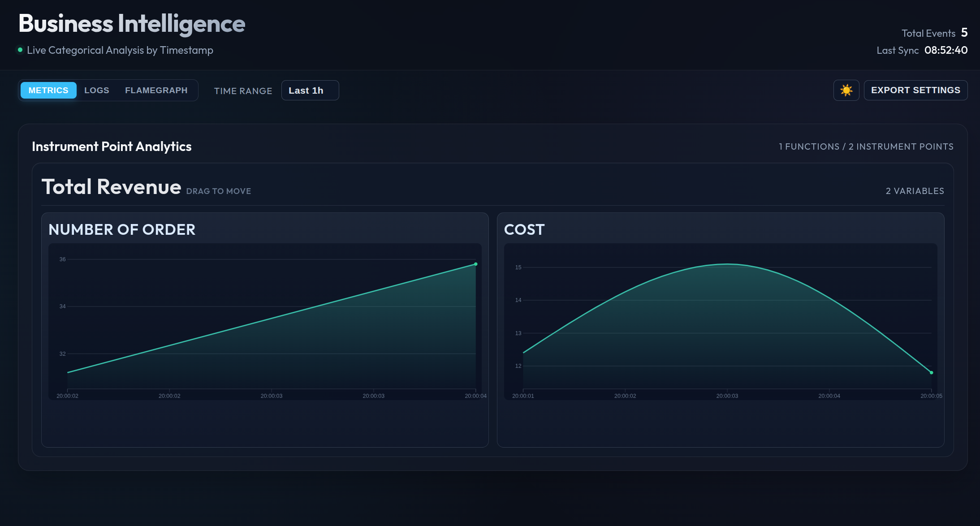
Task: Click the COST chart heading
Action: click(525, 229)
